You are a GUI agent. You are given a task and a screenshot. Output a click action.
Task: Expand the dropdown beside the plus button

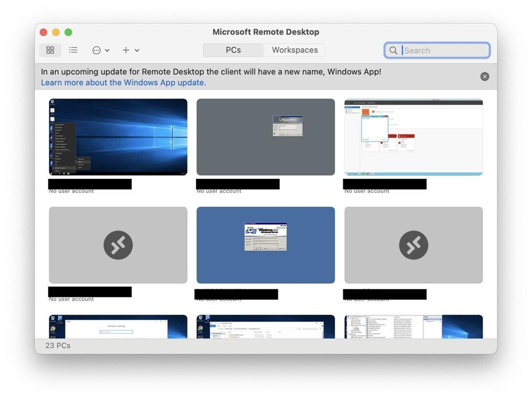tap(137, 50)
